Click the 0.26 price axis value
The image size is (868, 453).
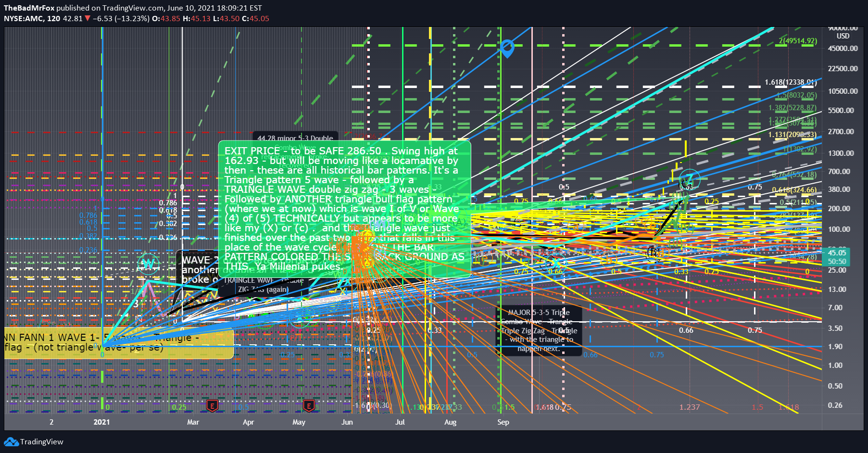[835, 405]
